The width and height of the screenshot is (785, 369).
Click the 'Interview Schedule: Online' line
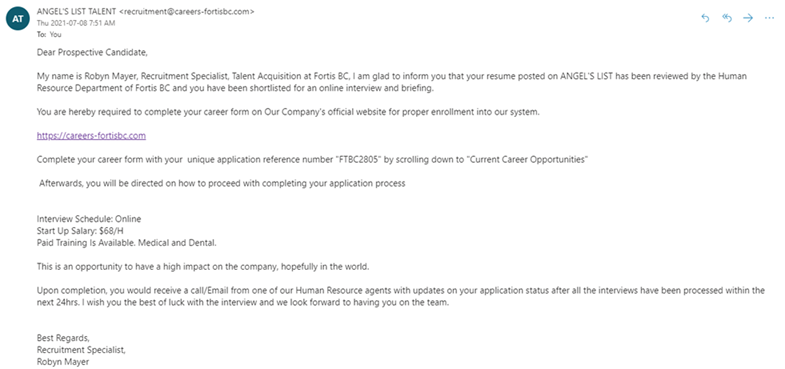point(89,219)
